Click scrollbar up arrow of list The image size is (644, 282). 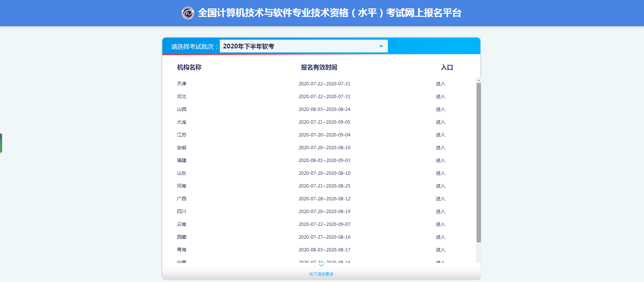point(479,80)
